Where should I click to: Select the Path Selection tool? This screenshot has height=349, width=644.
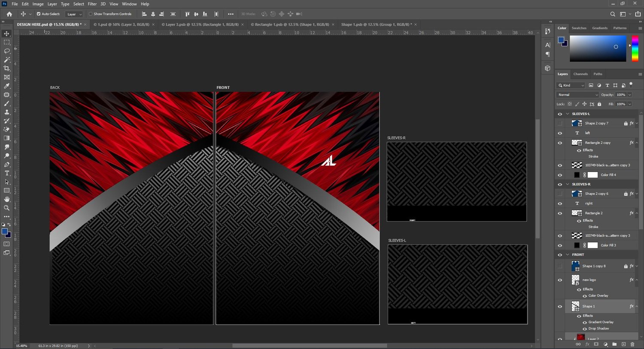pyautogui.click(x=7, y=182)
